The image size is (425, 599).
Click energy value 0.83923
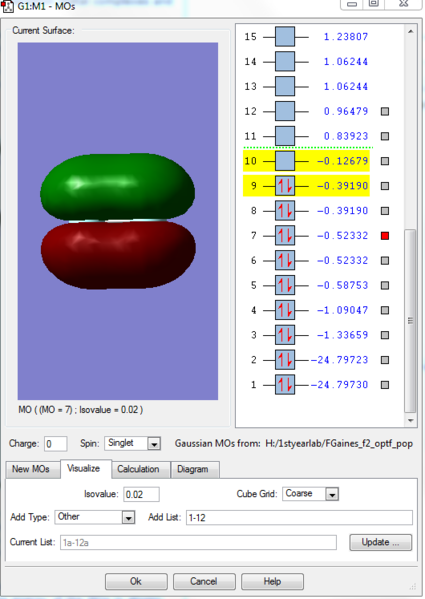pos(346,136)
